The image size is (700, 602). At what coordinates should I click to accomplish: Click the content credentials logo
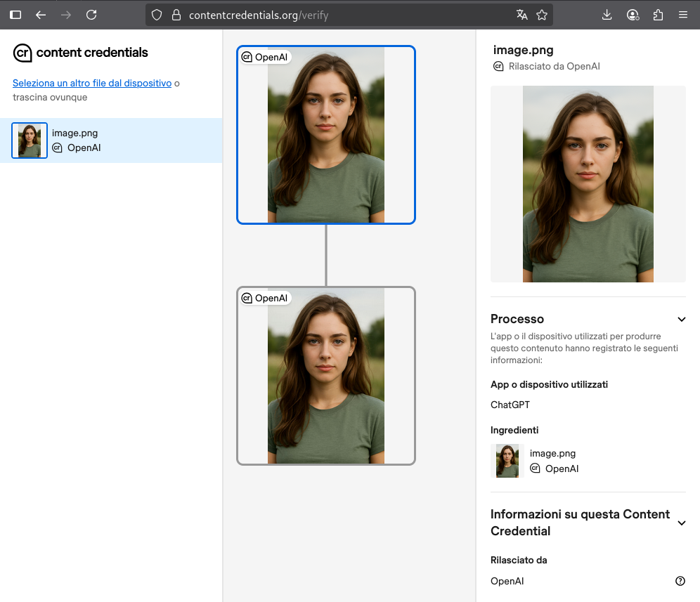pos(81,53)
